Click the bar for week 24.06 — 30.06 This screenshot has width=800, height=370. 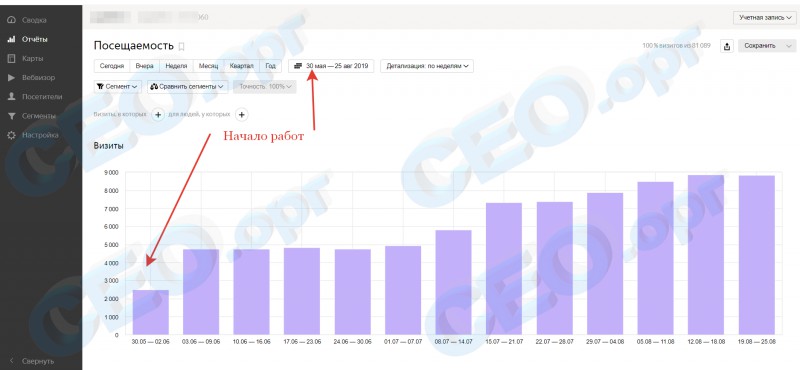pyautogui.click(x=353, y=292)
